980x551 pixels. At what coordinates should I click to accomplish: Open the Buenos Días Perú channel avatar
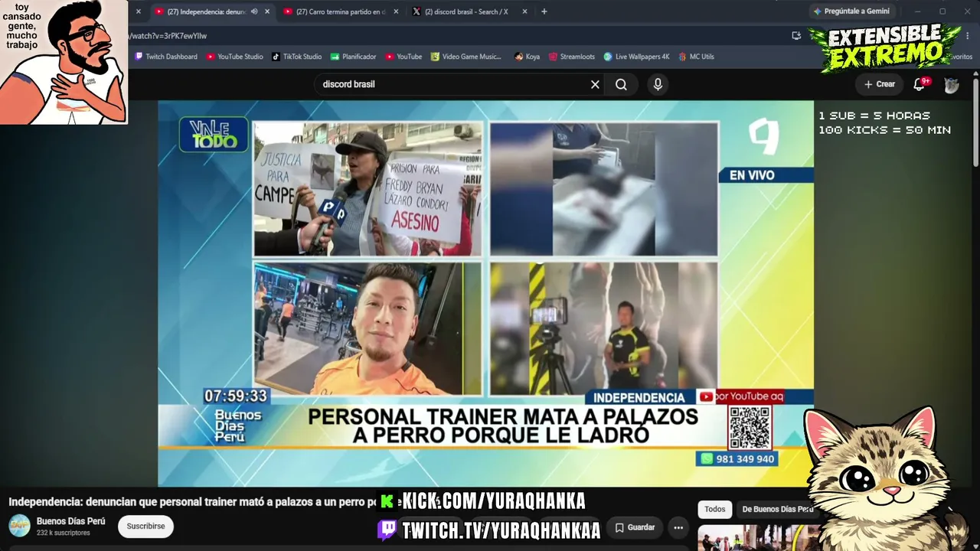19,526
